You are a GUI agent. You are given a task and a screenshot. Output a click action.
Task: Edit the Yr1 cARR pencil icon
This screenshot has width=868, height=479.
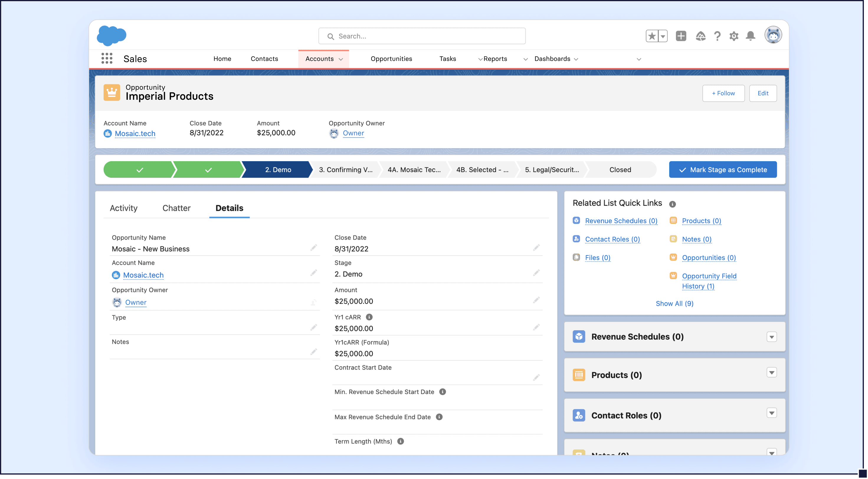tap(536, 328)
